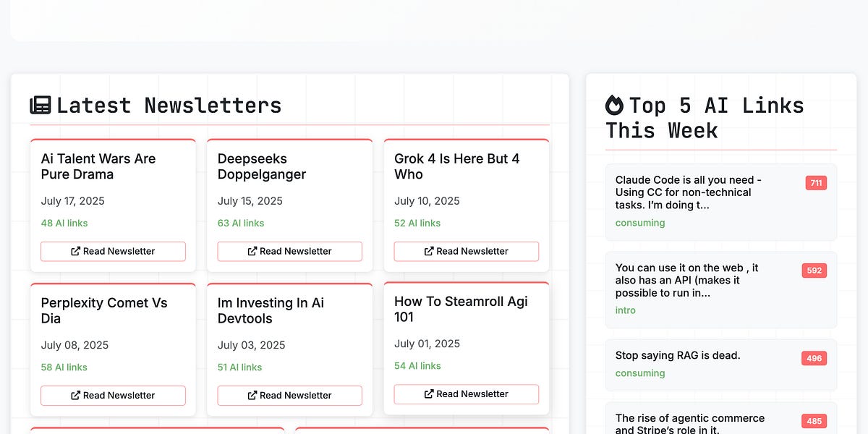
Task: Open the Stop saying RAG is dead link
Action: tap(678, 355)
